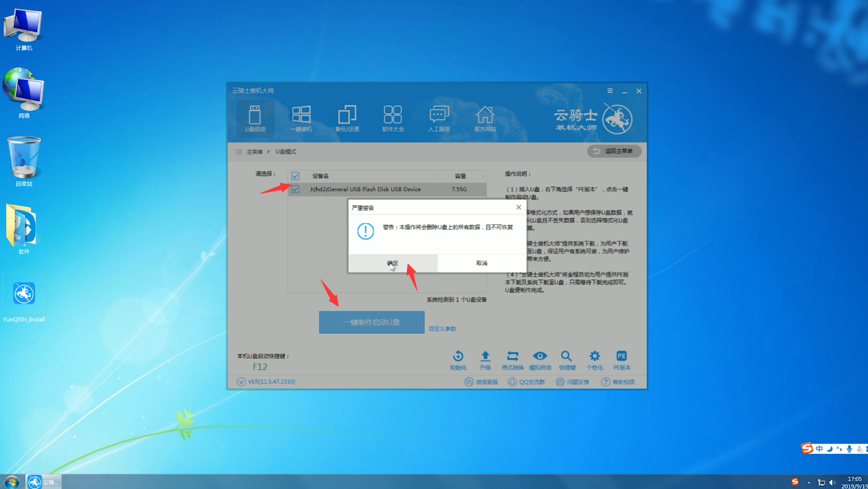Toggle the USB Flash Disk device checkbox

tap(295, 189)
